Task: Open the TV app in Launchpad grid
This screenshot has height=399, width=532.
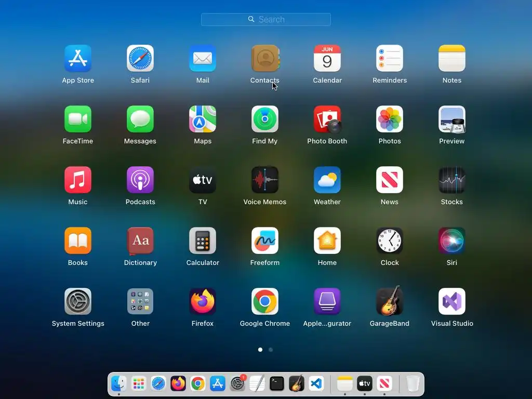Action: click(203, 180)
